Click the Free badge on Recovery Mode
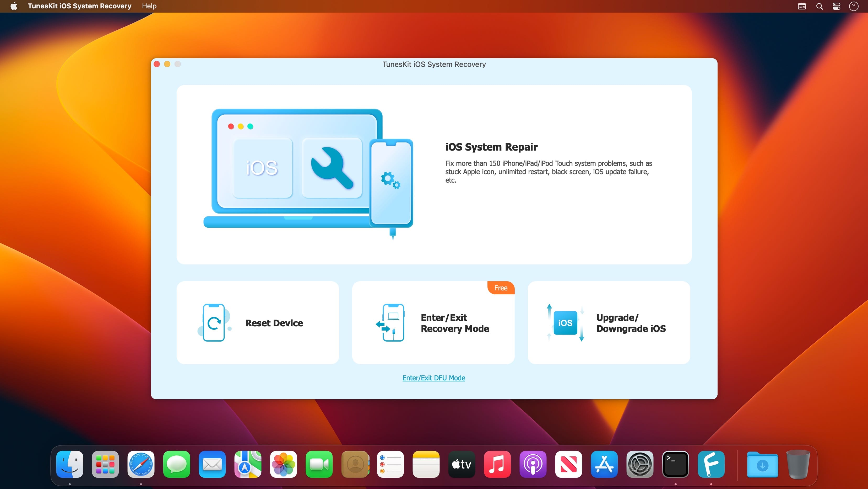Image resolution: width=868 pixels, height=489 pixels. pyautogui.click(x=501, y=288)
